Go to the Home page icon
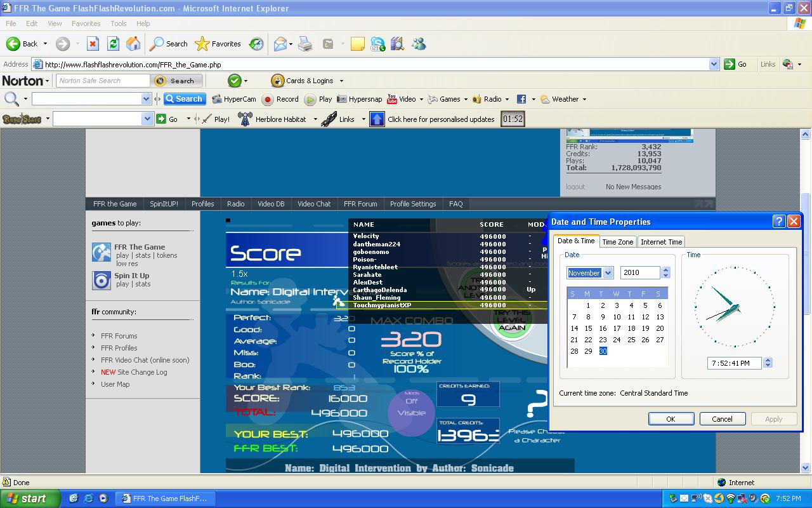 pos(133,44)
